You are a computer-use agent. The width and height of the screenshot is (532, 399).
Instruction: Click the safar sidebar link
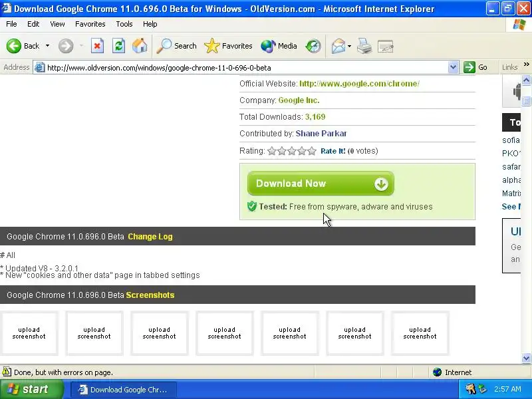(511, 167)
